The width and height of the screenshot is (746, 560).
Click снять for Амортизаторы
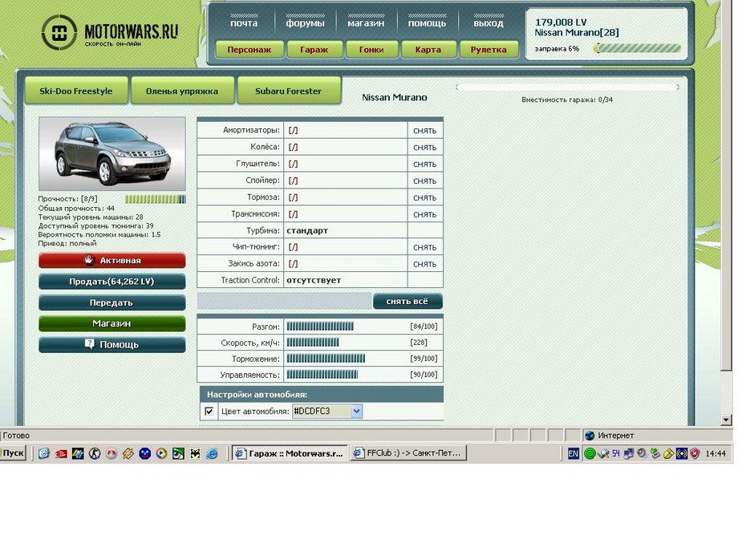(425, 130)
